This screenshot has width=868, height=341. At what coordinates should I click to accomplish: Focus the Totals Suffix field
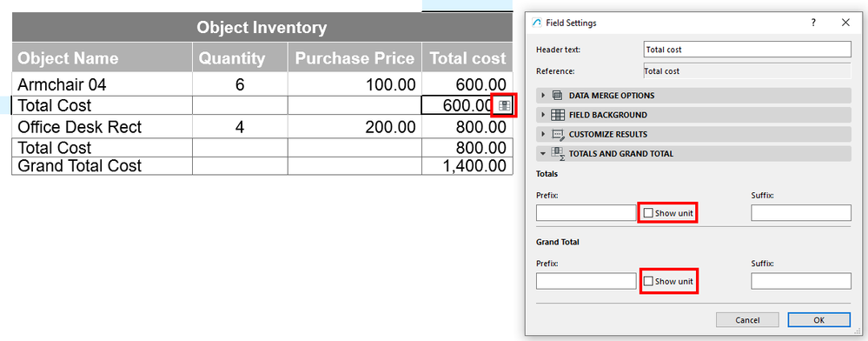[x=801, y=213]
